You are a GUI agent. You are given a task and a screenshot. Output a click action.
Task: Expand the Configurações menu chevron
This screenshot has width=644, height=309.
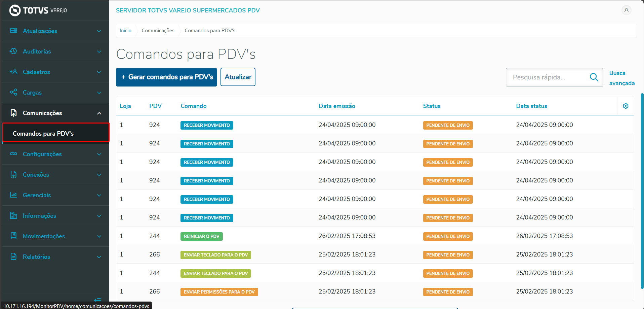(x=99, y=154)
